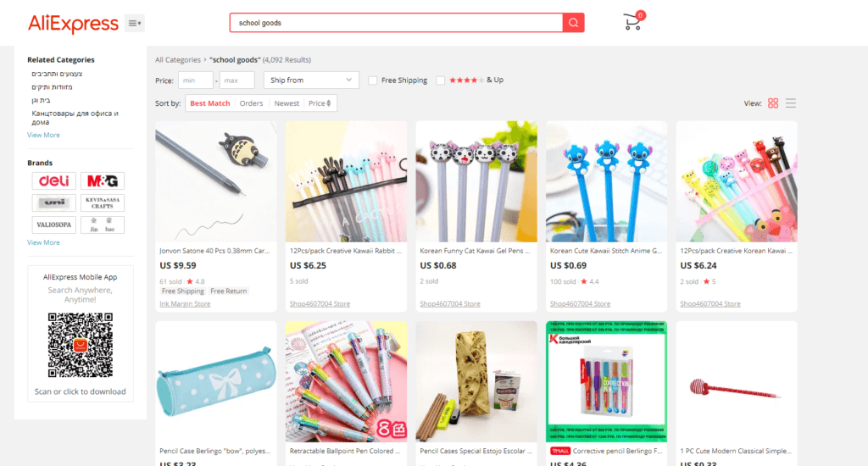Go to AliExpress home logo
The width and height of the screenshot is (868, 466).
point(73,23)
